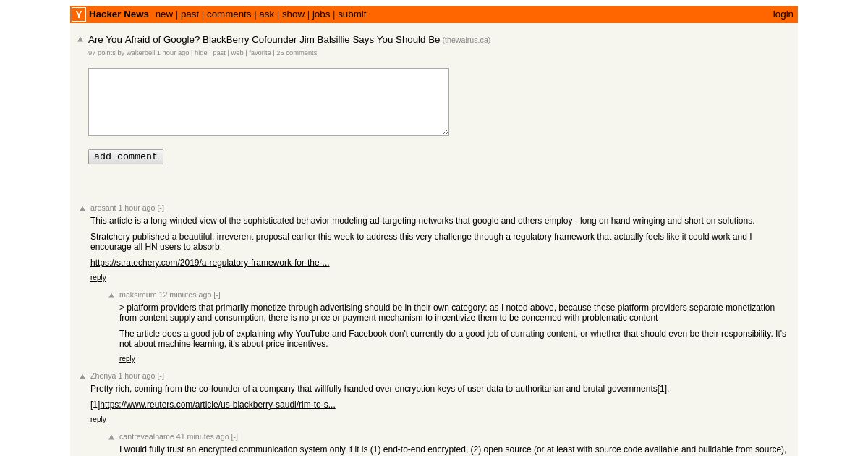The width and height of the screenshot is (868, 456).
Task: Go to the 'ask' section
Action: pos(267,14)
